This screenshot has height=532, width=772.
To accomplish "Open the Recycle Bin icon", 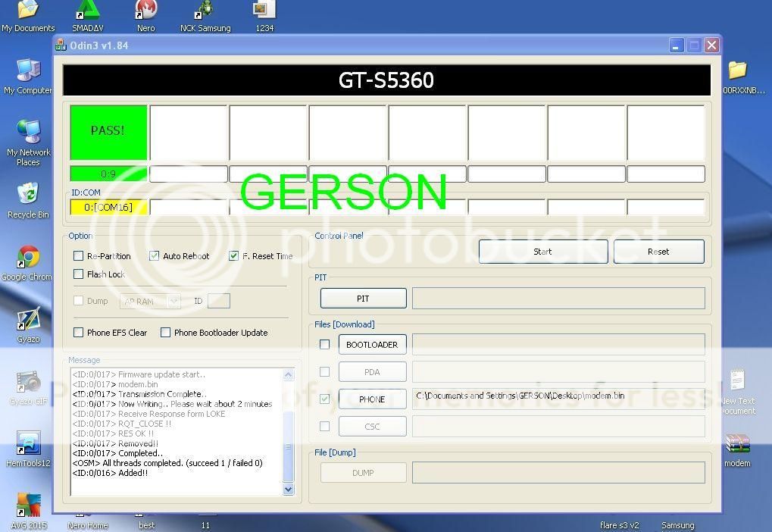I will (28, 196).
